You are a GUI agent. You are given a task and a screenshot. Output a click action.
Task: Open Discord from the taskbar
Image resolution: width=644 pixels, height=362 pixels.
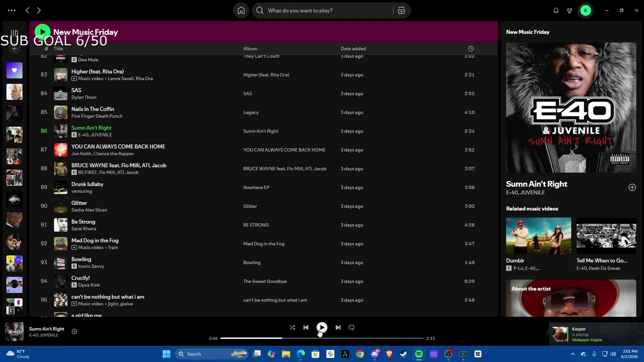coord(375,354)
